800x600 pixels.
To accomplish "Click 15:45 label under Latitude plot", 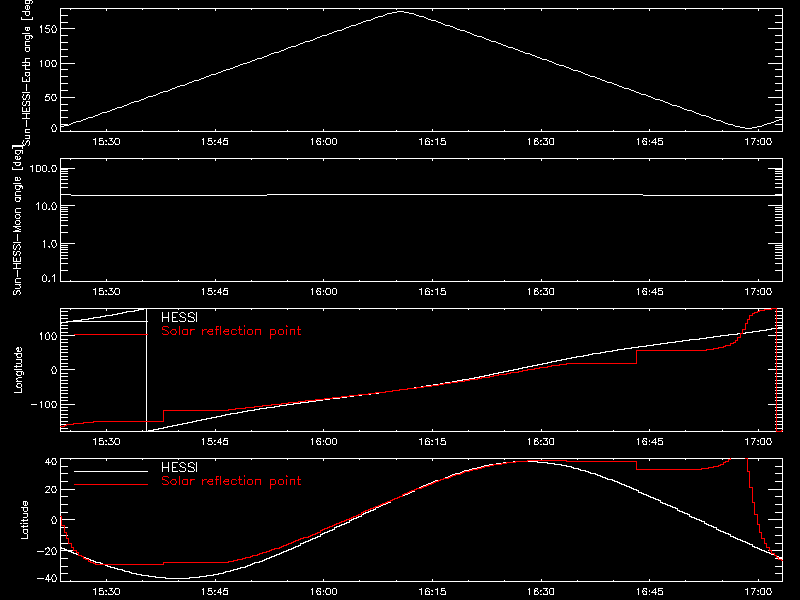I will [215, 592].
